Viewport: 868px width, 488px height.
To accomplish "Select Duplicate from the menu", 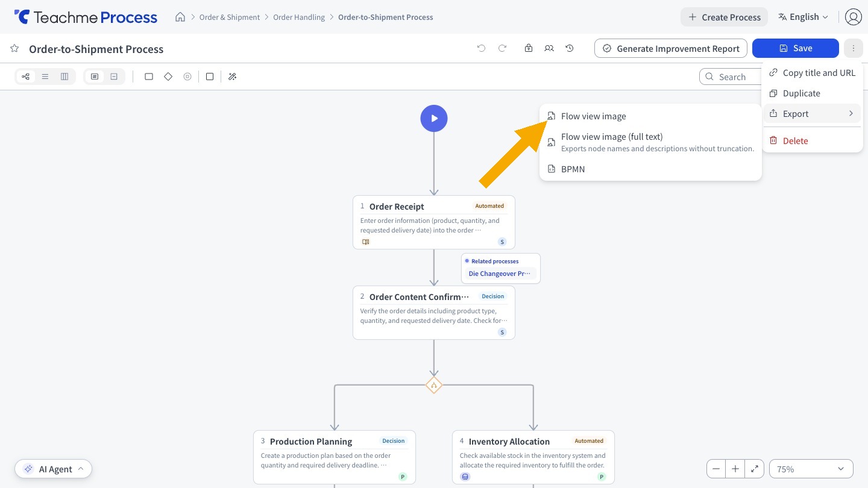I will pos(813,93).
